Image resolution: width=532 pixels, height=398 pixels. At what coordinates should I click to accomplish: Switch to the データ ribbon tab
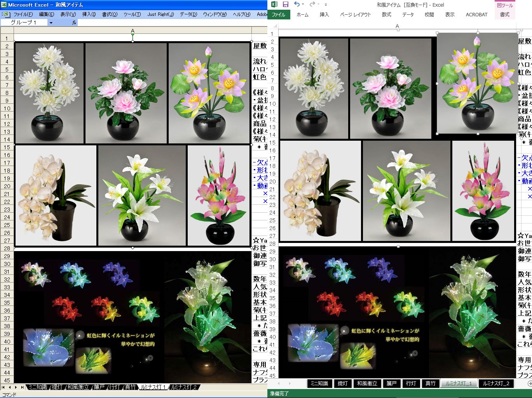(408, 14)
